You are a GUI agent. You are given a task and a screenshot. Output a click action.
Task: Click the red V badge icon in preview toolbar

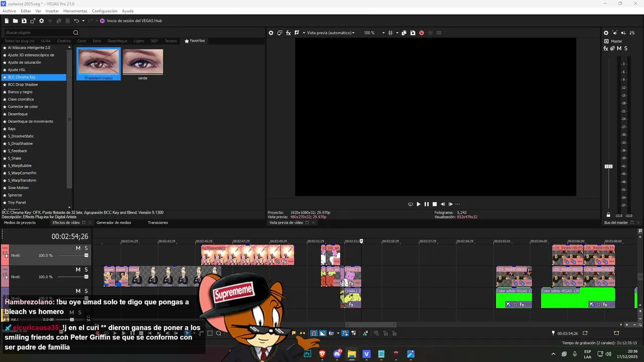pos(422,33)
